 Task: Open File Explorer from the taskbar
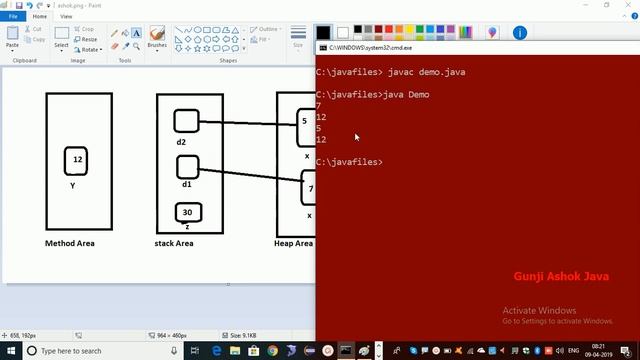click(235, 351)
